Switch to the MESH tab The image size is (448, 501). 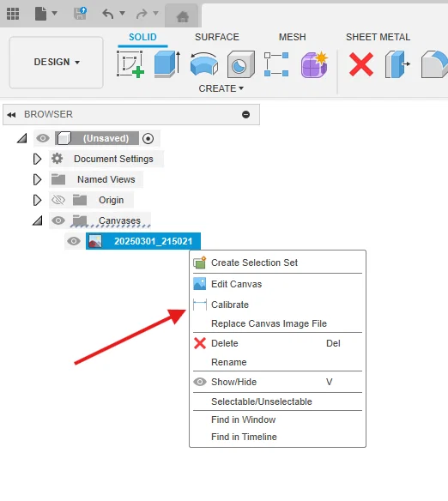point(293,37)
